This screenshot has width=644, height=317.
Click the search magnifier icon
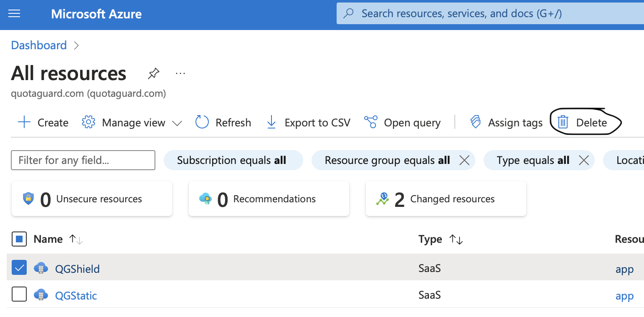tap(348, 14)
